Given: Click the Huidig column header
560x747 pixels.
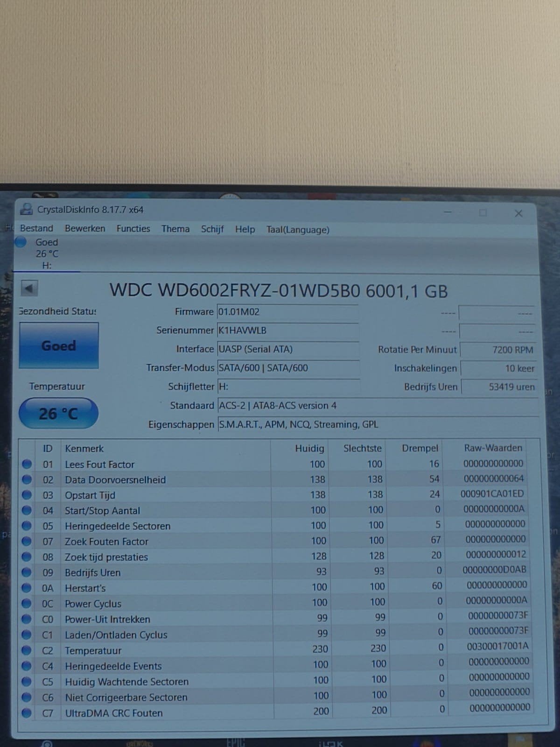Looking at the screenshot, I should (309, 449).
